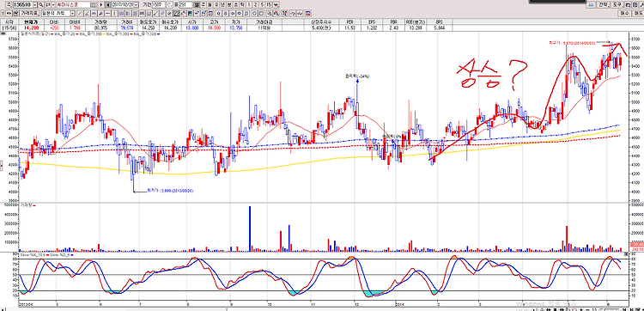Select the 5 interval button
The width and height of the screenshot is (644, 311).
(x=262, y=4)
